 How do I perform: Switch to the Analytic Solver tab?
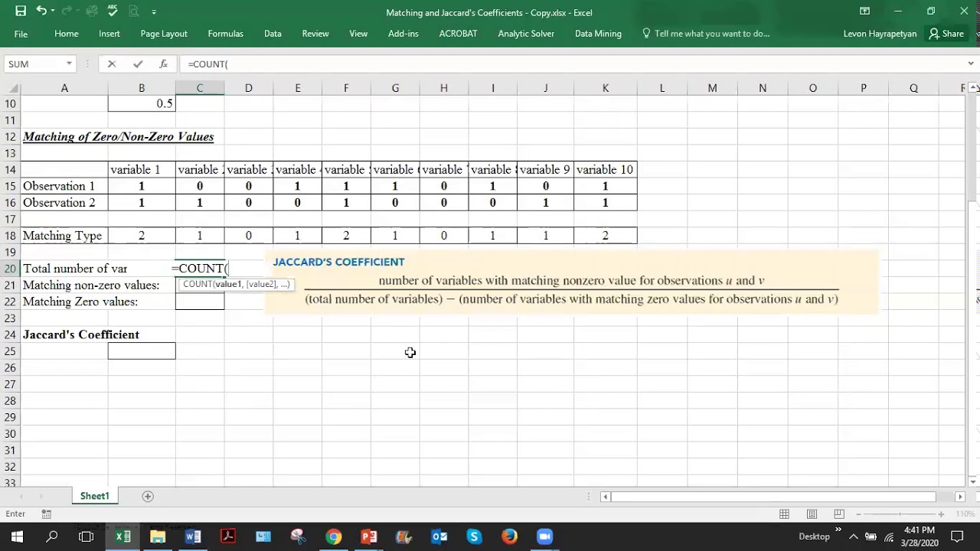coord(526,34)
